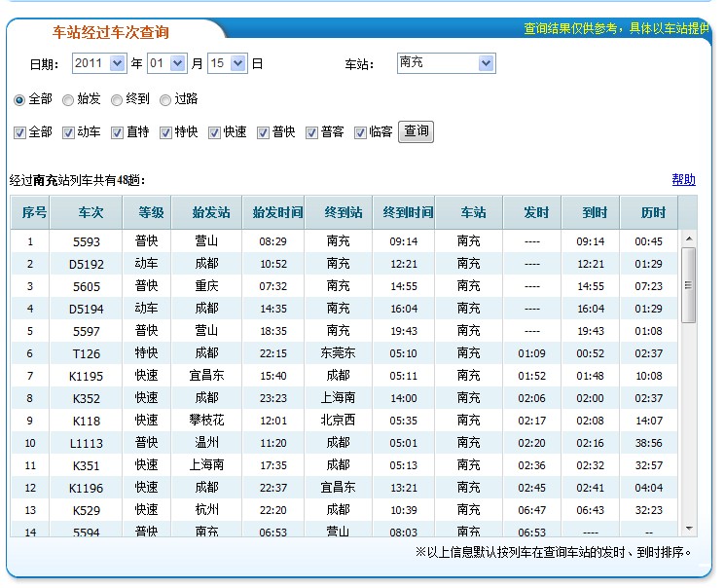Viewport: 725px width, 588px height.
Task: Click duration 14:07 in K118 row
Action: [649, 421]
